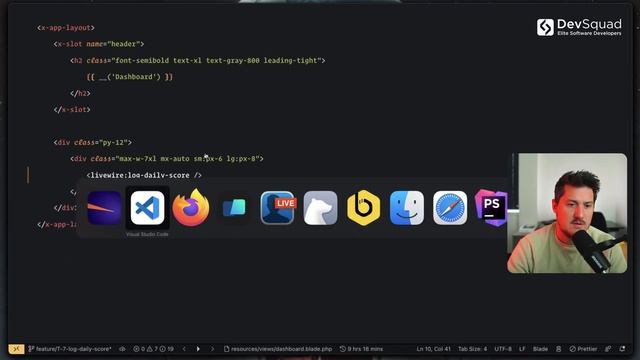The height and width of the screenshot is (360, 640).
Task: Click the </h2> closing tag
Action: [80, 93]
